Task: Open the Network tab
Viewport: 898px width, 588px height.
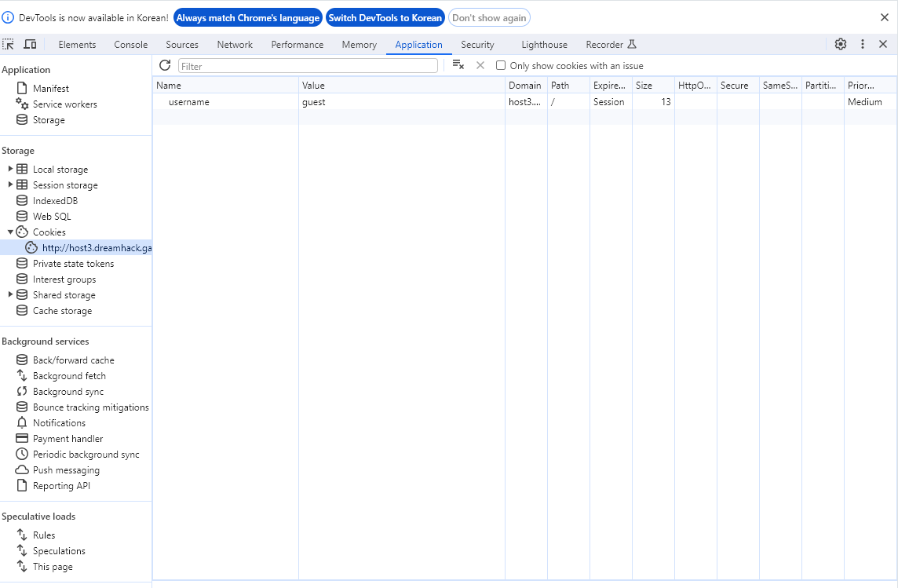Action: [x=235, y=45]
